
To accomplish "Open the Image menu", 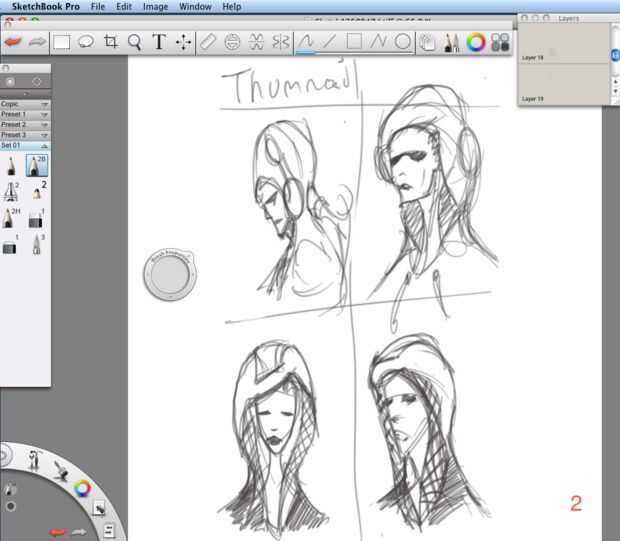I will tap(155, 7).
